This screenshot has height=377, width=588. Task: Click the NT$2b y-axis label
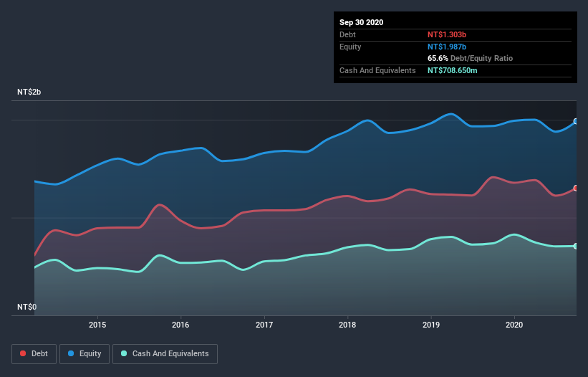point(29,92)
